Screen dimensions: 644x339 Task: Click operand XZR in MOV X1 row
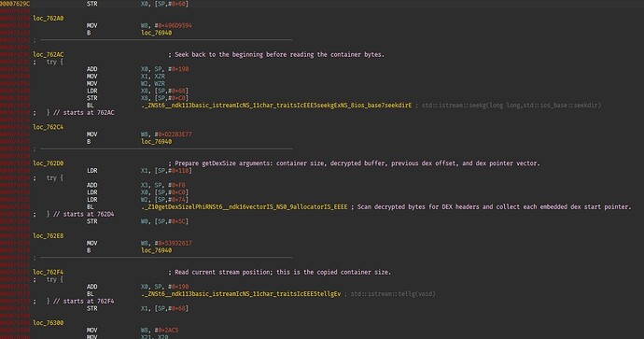coord(160,77)
